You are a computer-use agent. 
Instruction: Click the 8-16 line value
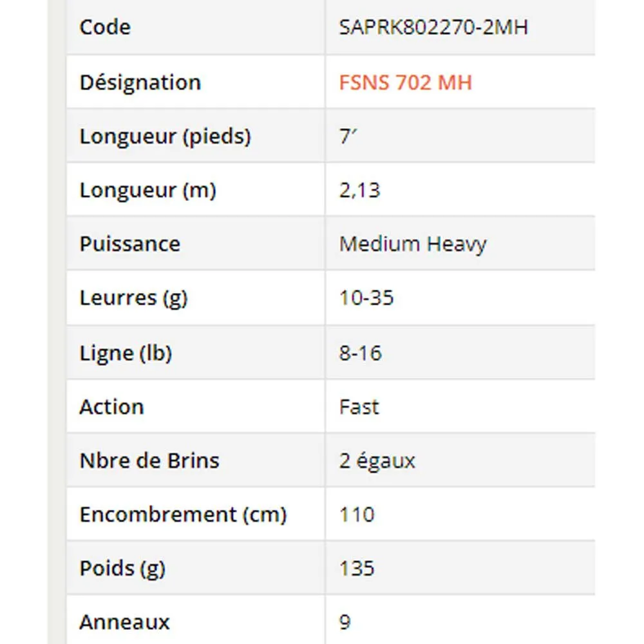[x=360, y=353]
